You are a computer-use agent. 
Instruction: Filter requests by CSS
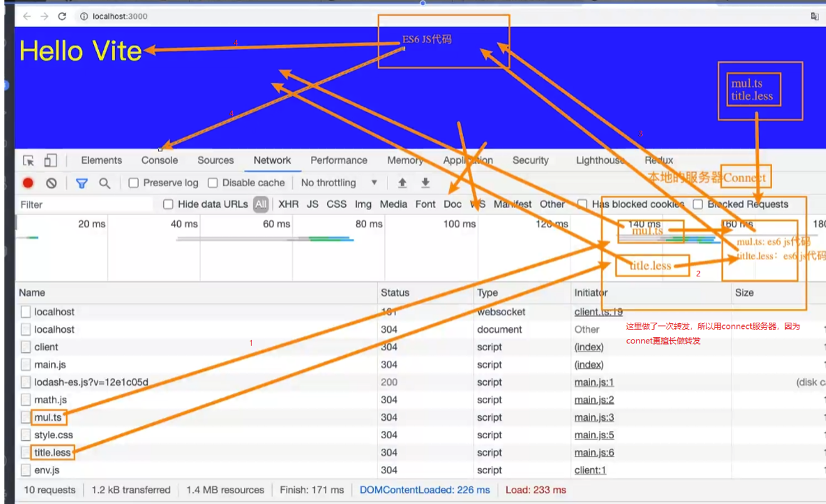point(337,204)
